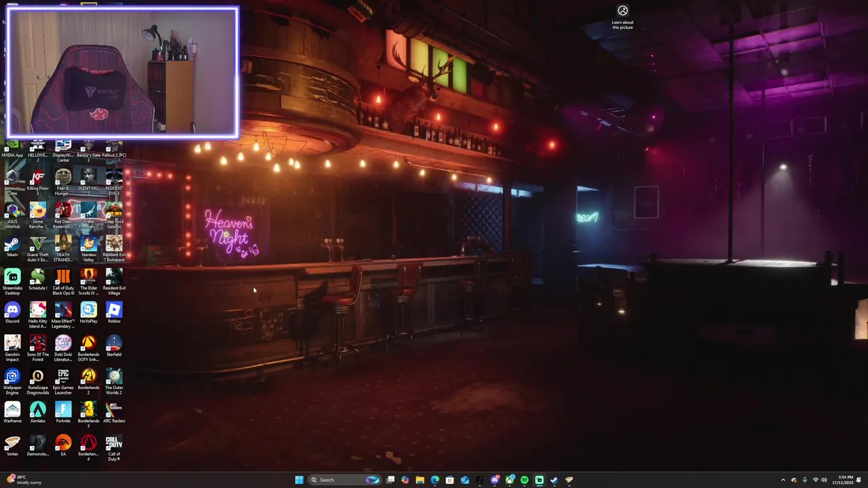
Task: Open the NVIDIA App desktop shortcut
Action: tap(12, 149)
